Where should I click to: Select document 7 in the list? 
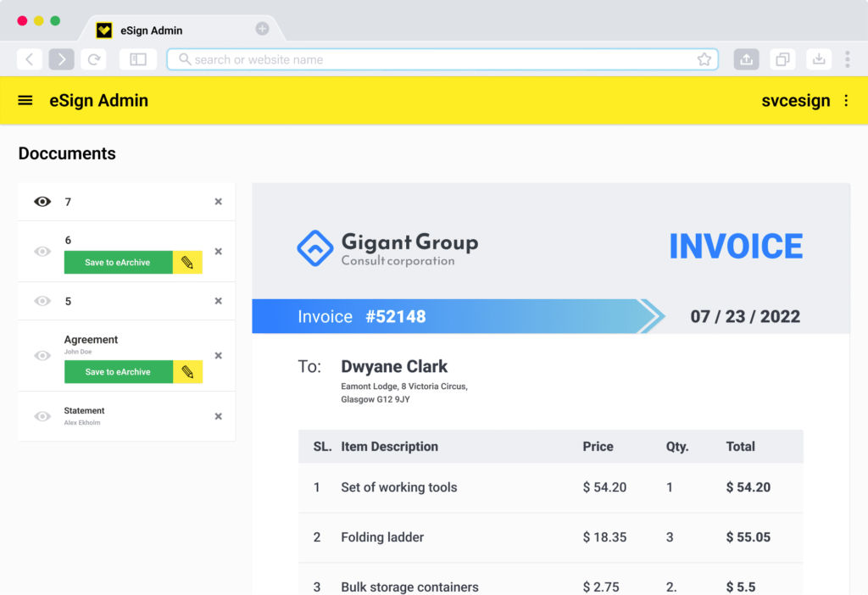[126, 202]
